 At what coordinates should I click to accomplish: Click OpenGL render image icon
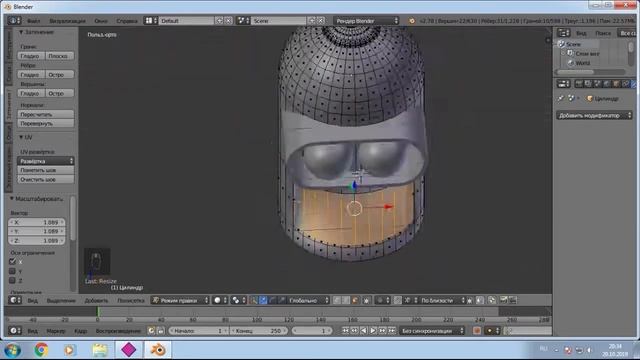pyautogui.click(x=504, y=300)
